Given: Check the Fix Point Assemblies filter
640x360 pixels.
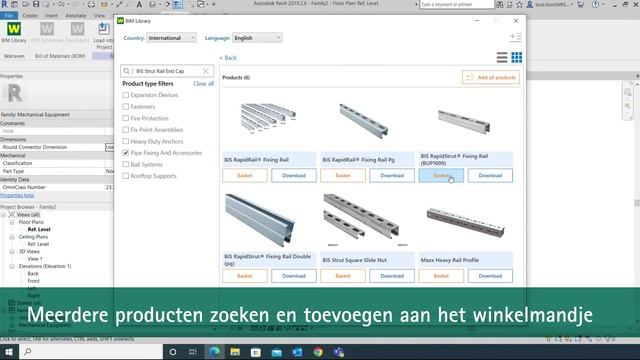Looking at the screenshot, I should point(126,130).
